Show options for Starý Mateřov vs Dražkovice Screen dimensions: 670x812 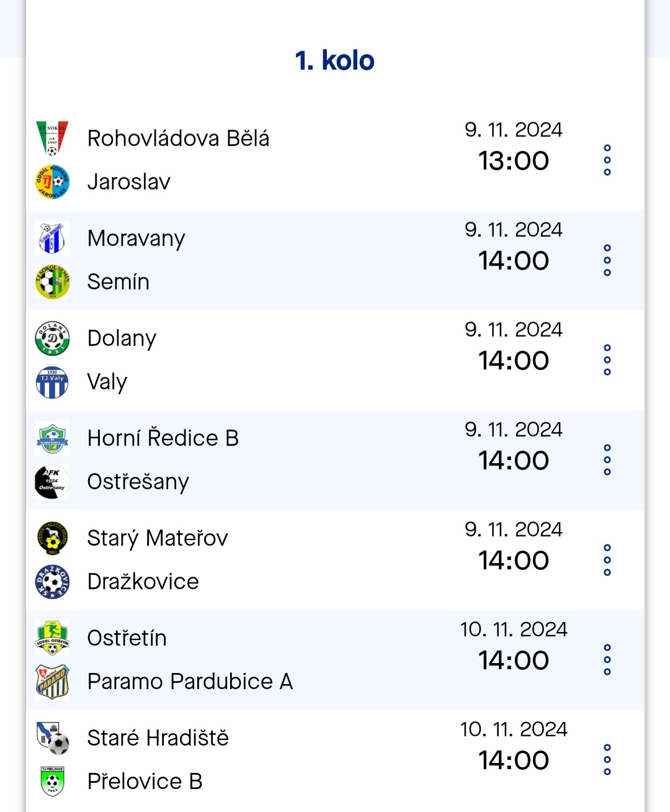click(x=607, y=560)
